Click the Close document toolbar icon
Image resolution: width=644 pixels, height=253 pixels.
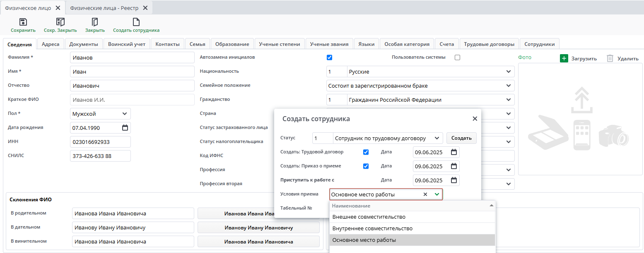[95, 22]
